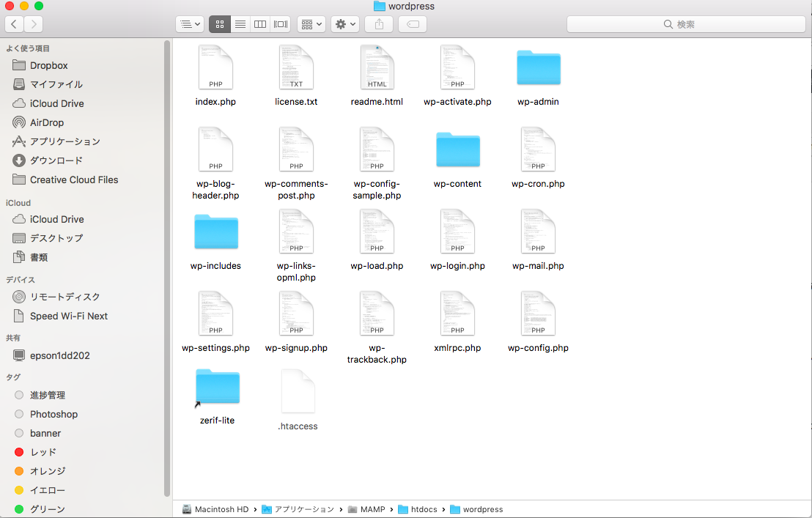Click the Edit Tags toolbar button
This screenshot has width=812, height=518.
click(x=413, y=23)
